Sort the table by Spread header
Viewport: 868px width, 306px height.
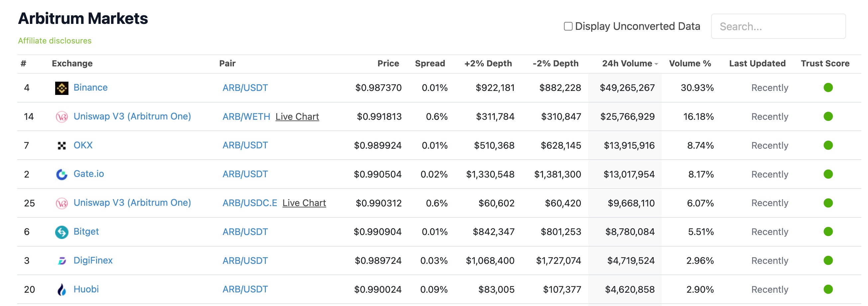coord(430,64)
